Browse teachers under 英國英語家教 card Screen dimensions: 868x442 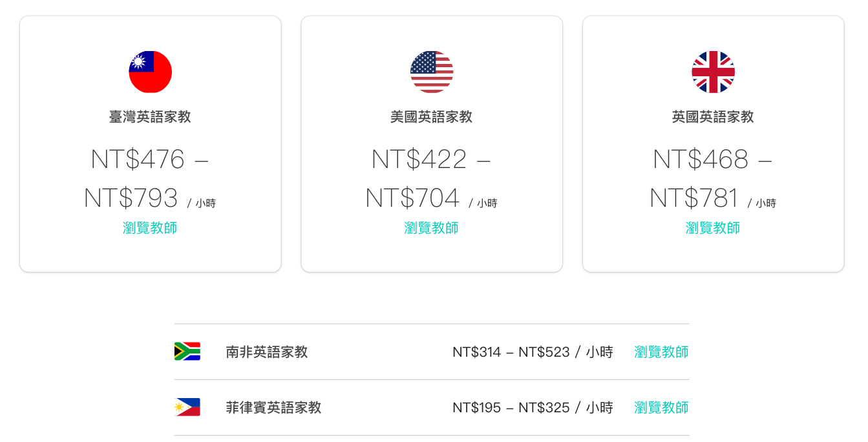(713, 228)
